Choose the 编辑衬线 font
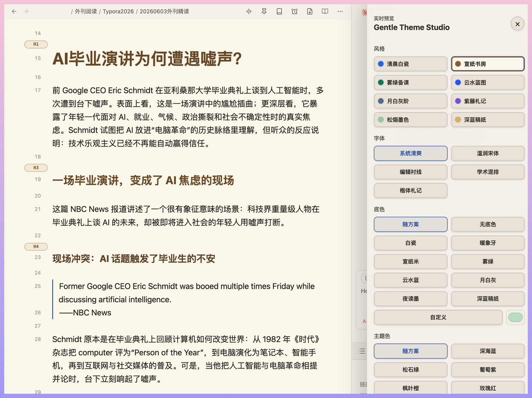This screenshot has width=532, height=398. pyautogui.click(x=411, y=172)
